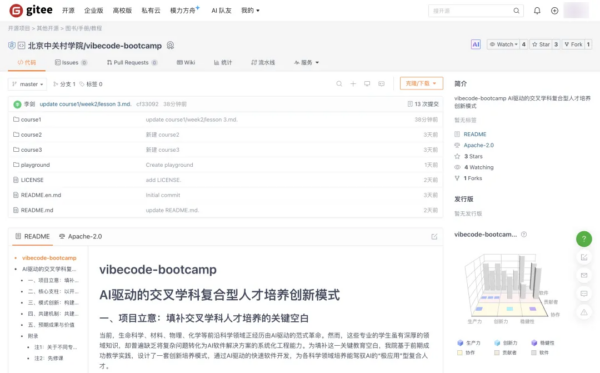This screenshot has height=373, width=600.
Task: Toggle the 创新力 legend swatch
Action: coord(497,343)
